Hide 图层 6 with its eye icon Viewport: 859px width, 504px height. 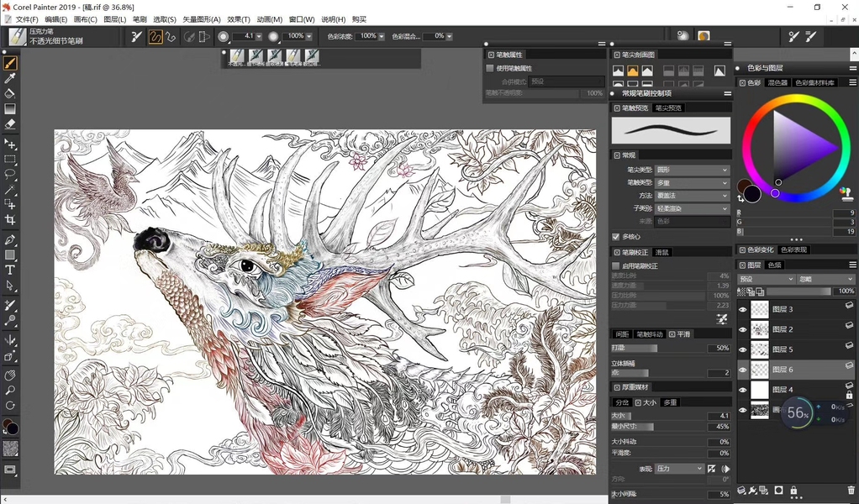[x=743, y=370]
